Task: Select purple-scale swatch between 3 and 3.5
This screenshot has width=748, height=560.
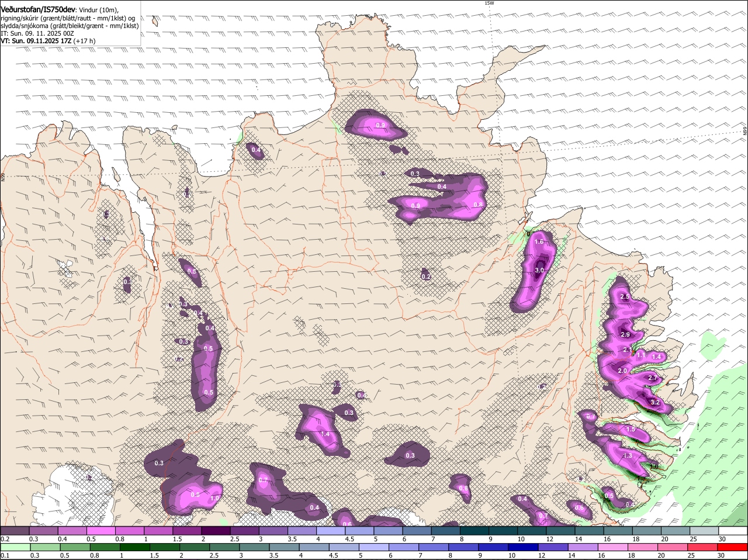Action: (x=273, y=531)
